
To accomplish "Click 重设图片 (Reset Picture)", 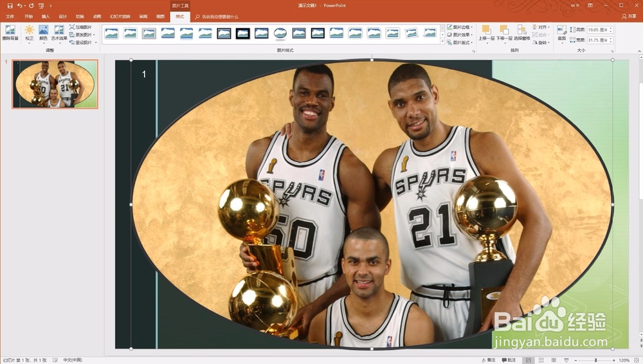I will coord(83,42).
